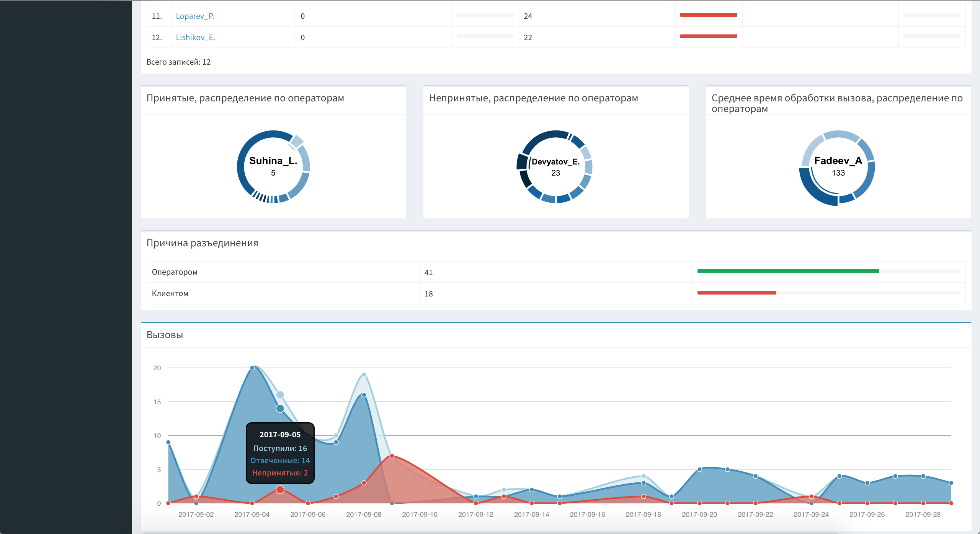Screen dimensions: 980x534
Task: Click value 22 in Lishikov_E. row
Action: tap(528, 37)
